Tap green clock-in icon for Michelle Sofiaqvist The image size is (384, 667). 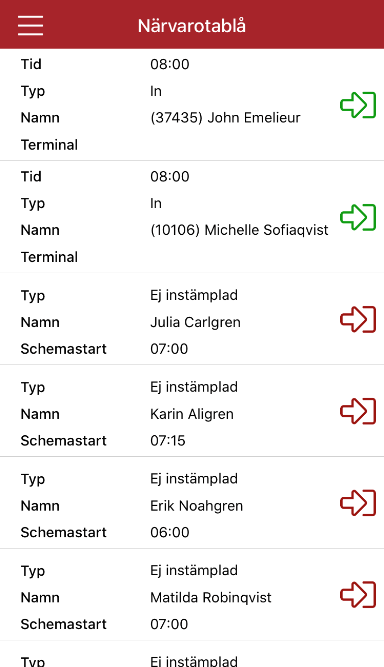coord(358,217)
